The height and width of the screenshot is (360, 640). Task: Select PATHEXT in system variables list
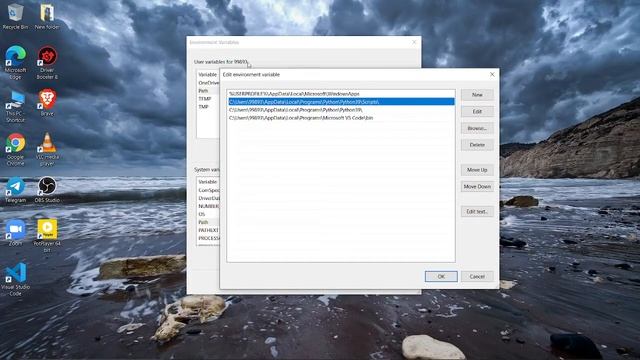click(x=209, y=230)
